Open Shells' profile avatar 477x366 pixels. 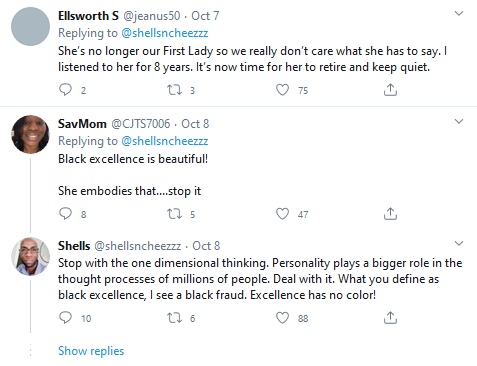(x=30, y=256)
